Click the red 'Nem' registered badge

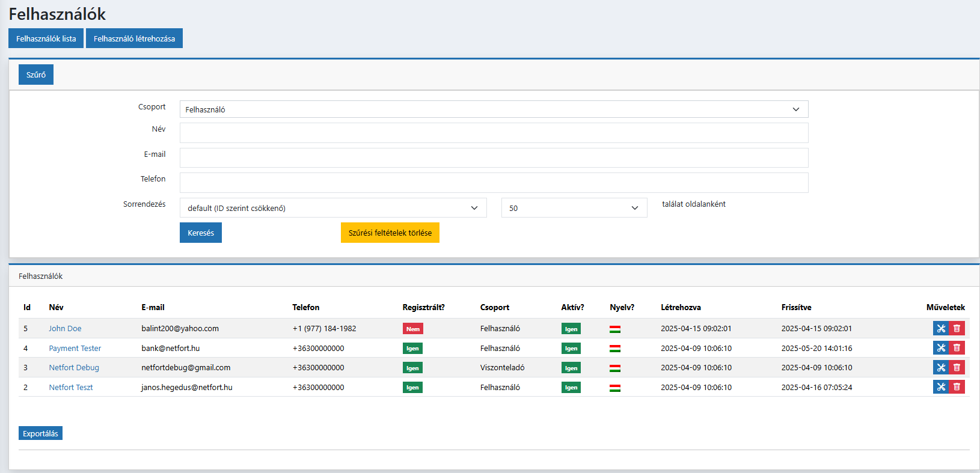click(x=412, y=329)
